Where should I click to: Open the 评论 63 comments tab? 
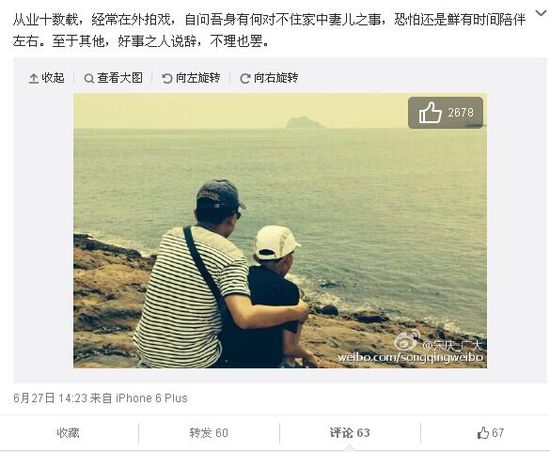tap(350, 433)
